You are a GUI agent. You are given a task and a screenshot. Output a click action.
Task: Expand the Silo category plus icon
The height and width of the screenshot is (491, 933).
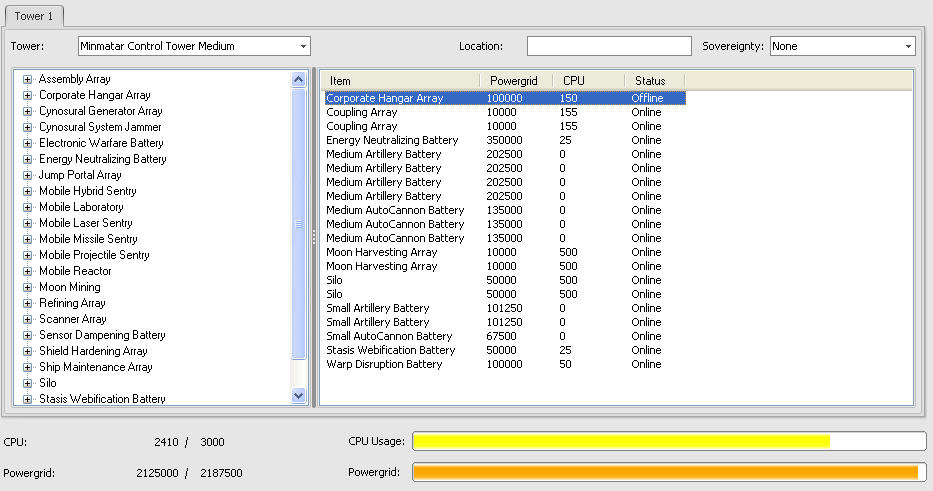(x=28, y=383)
